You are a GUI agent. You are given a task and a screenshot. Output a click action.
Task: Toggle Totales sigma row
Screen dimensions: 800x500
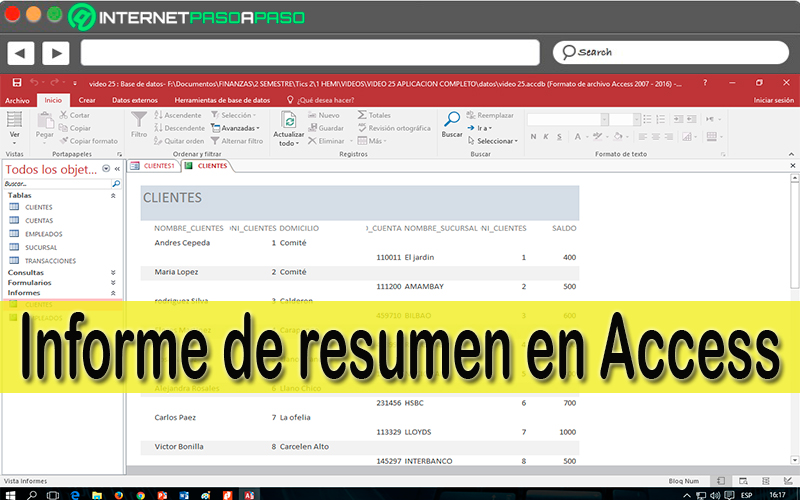374,115
